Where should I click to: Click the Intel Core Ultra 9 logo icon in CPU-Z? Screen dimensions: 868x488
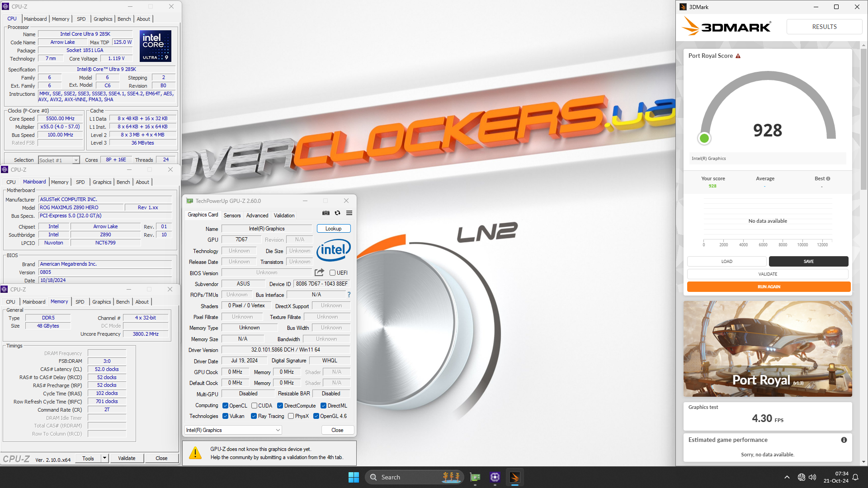(x=153, y=47)
